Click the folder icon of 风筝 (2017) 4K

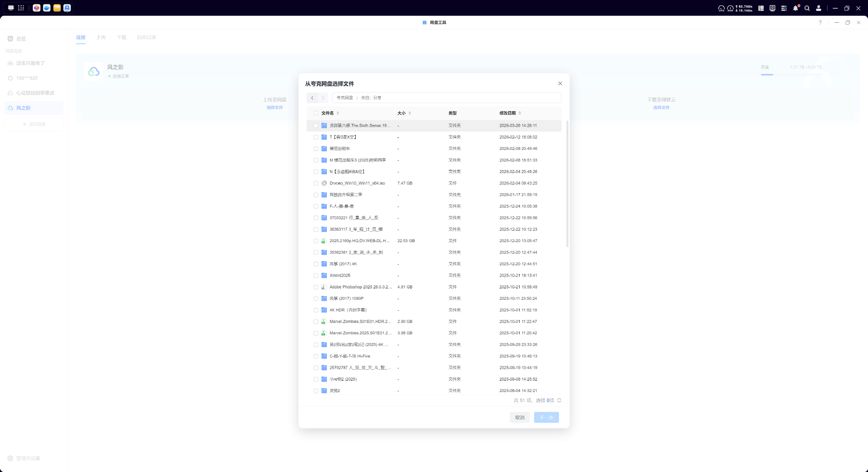tap(324, 264)
